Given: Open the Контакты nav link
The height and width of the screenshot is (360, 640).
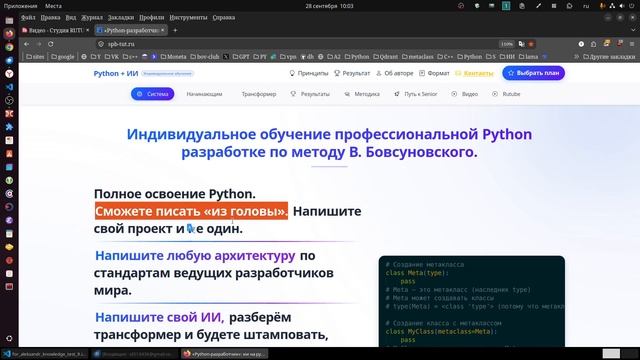Looking at the screenshot, I should pos(474,73).
